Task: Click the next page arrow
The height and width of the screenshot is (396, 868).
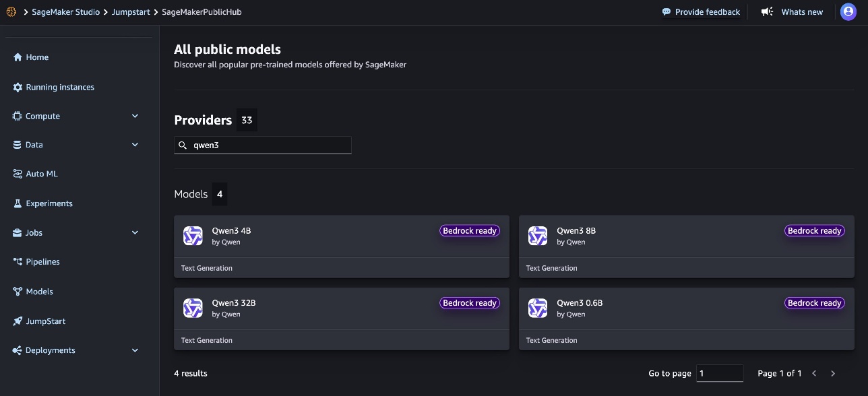Action: tap(833, 373)
